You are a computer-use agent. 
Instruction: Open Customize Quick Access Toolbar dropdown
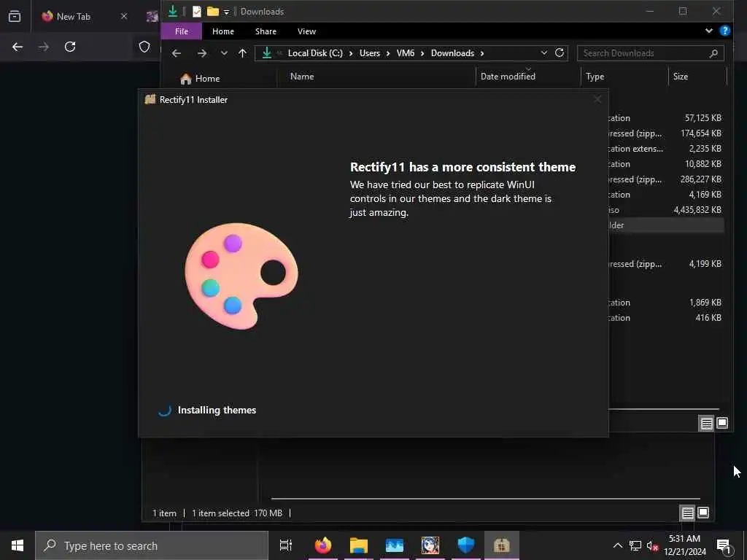coord(226,12)
